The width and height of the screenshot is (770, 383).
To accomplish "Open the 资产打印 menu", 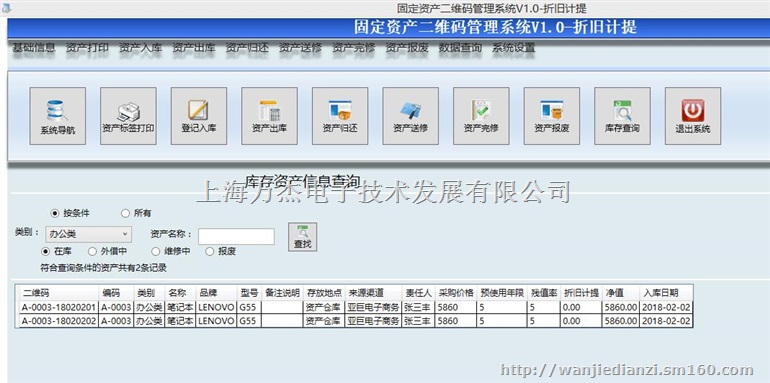I will pos(87,48).
